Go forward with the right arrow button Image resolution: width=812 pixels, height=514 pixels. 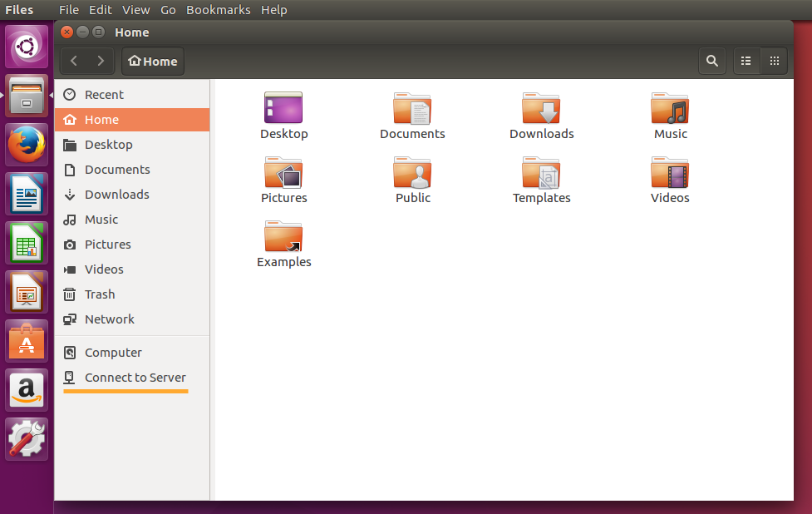pyautogui.click(x=101, y=61)
